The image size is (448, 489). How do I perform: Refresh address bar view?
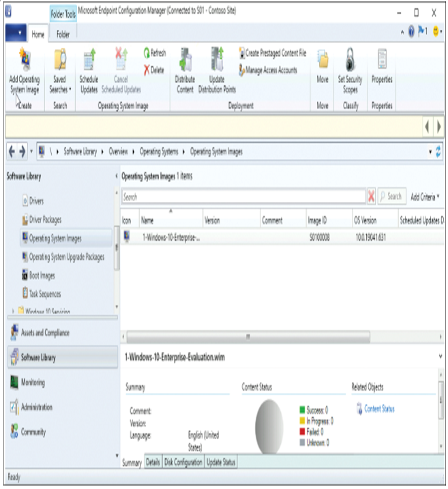(438, 151)
